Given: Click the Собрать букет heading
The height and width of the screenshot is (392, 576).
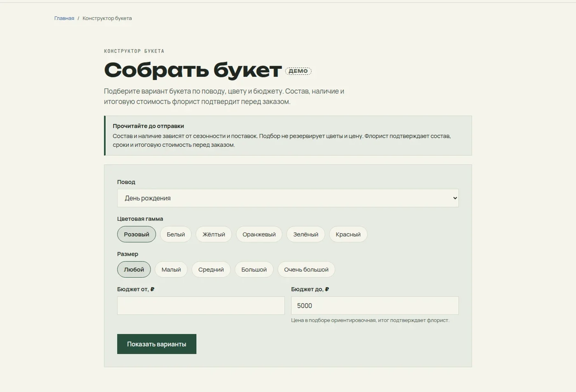Looking at the screenshot, I should pyautogui.click(x=193, y=70).
